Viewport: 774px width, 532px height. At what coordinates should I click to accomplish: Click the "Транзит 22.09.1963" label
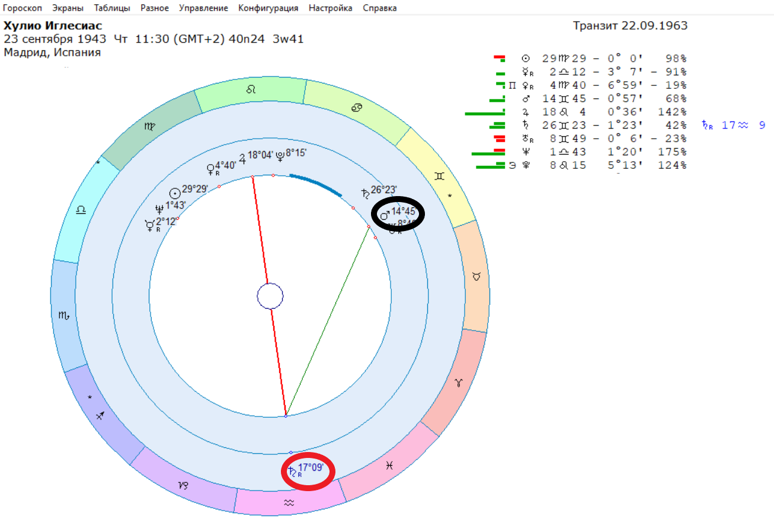click(631, 26)
